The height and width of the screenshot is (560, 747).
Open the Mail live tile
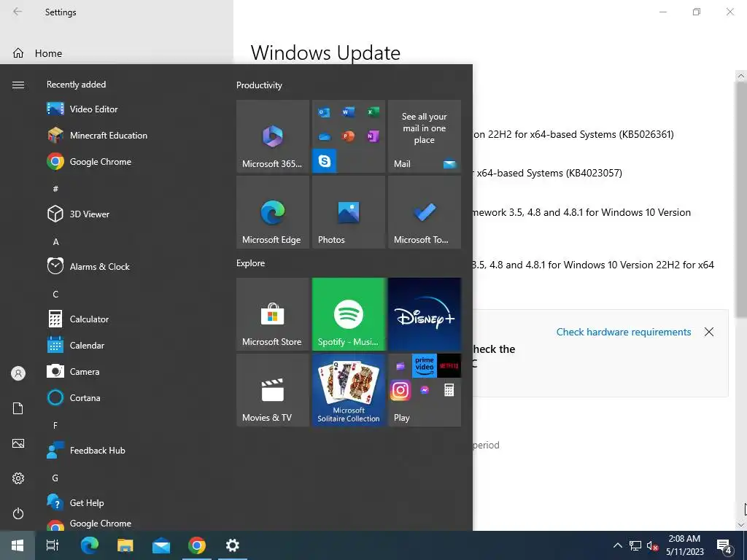(x=425, y=136)
